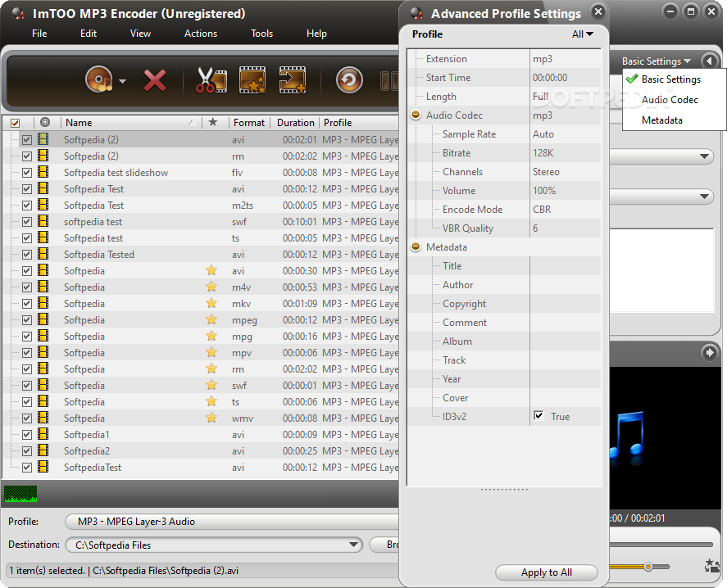Toggle the ID3v2 True checkbox
727x588 pixels.
(538, 416)
